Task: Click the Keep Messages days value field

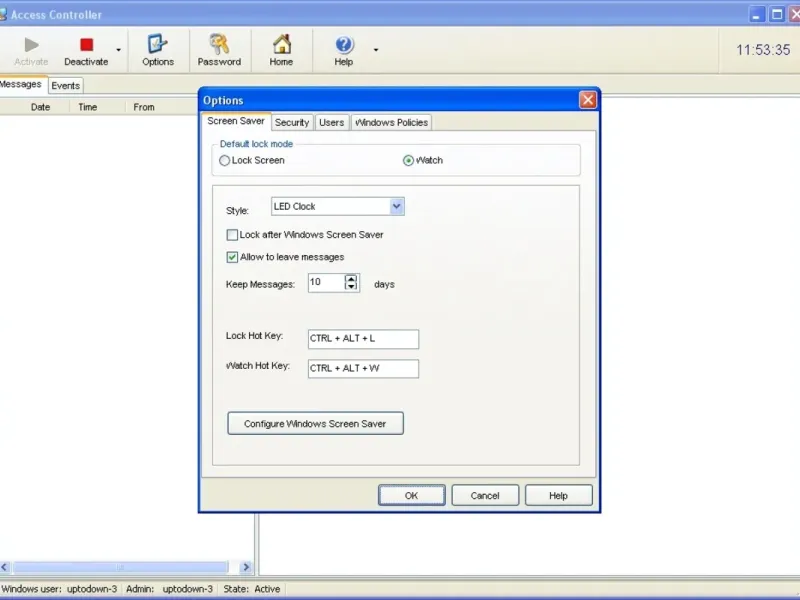Action: click(327, 283)
